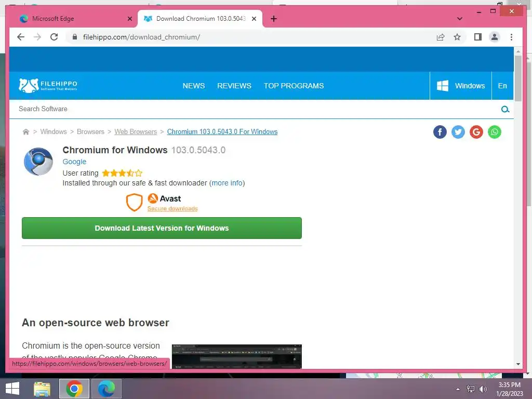Share via the Google icon
The width and height of the screenshot is (532, 399).
pos(476,132)
